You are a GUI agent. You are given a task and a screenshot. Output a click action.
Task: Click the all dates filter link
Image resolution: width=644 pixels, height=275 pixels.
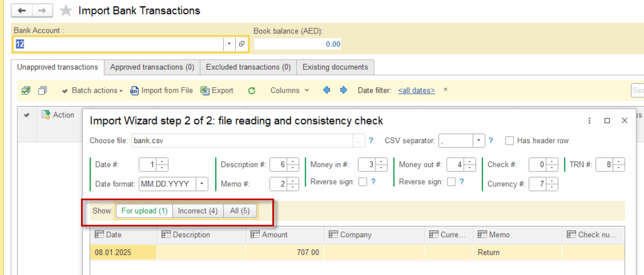tap(416, 90)
